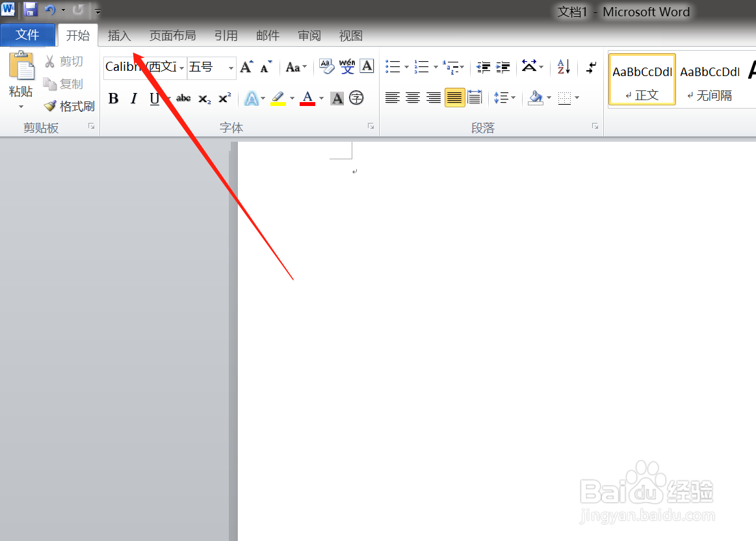The image size is (756, 541).
Task: Switch to the 开始 tab
Action: point(77,35)
